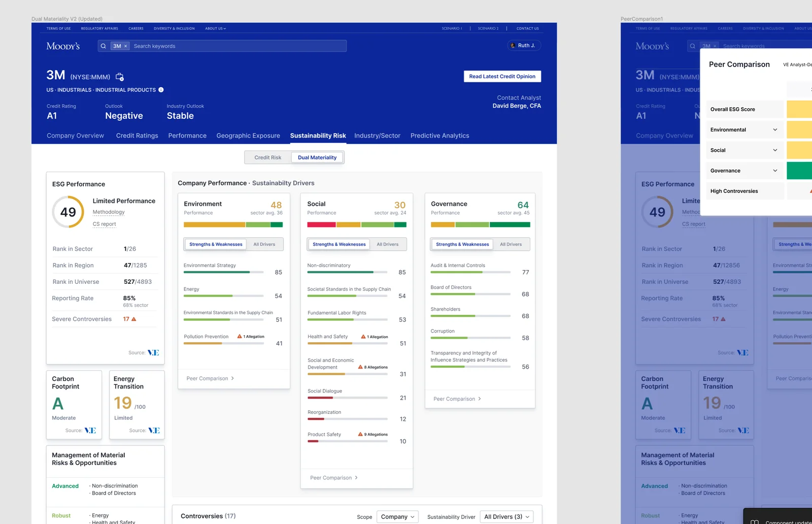
Task: Show All Drivers for Social
Action: click(388, 244)
